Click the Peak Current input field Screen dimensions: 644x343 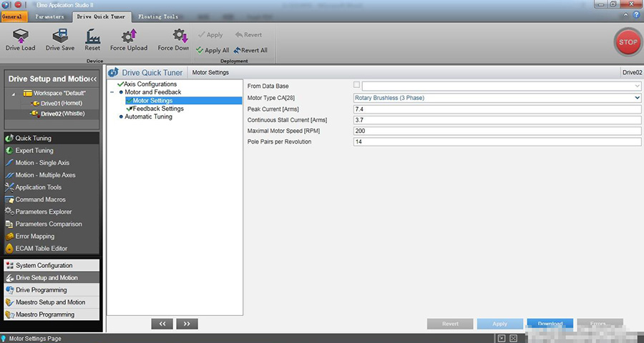(497, 109)
